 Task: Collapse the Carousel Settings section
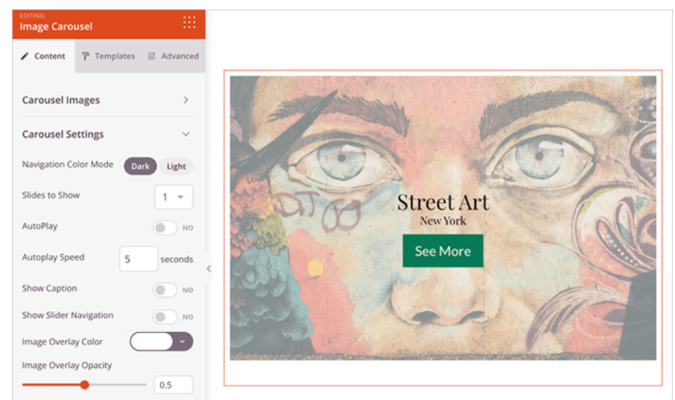click(186, 134)
